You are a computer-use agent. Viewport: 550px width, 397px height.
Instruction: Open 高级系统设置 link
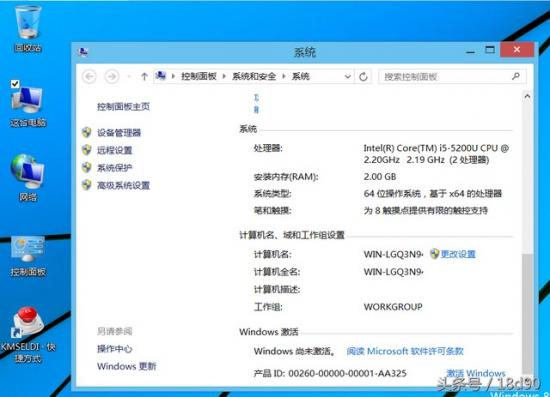tap(123, 185)
